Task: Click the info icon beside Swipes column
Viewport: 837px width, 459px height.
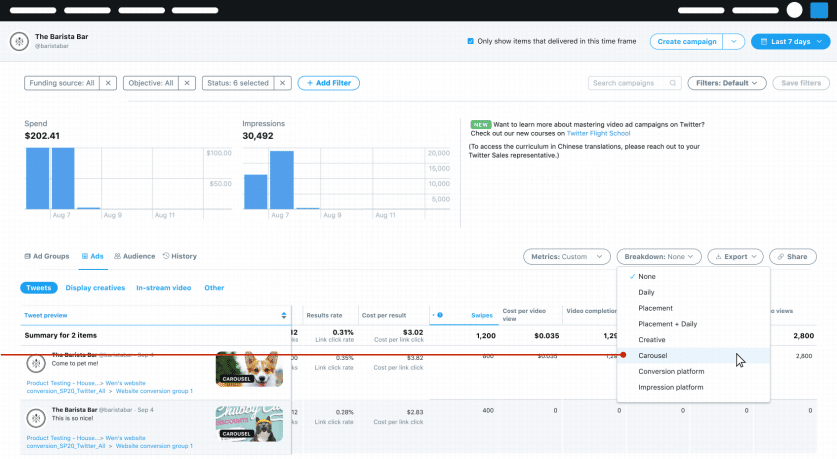Action: pyautogui.click(x=440, y=315)
